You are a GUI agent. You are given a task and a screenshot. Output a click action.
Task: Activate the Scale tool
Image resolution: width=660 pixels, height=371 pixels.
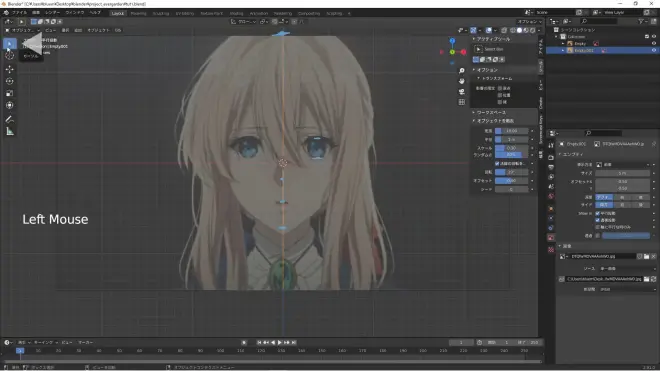(x=10, y=93)
